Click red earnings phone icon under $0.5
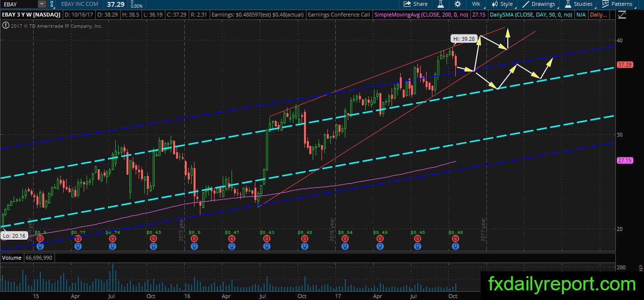Viewport: 644px width, 300px height. (194, 239)
